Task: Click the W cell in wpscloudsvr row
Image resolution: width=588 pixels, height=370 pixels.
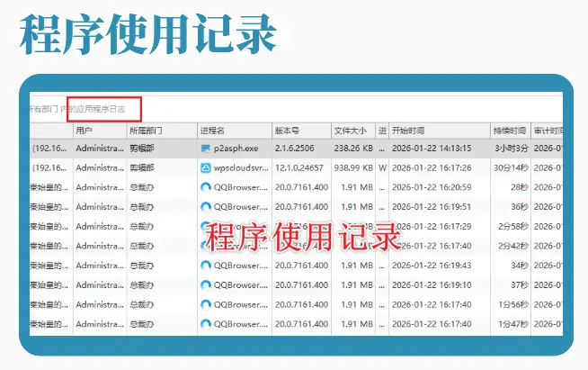Action: coord(382,168)
